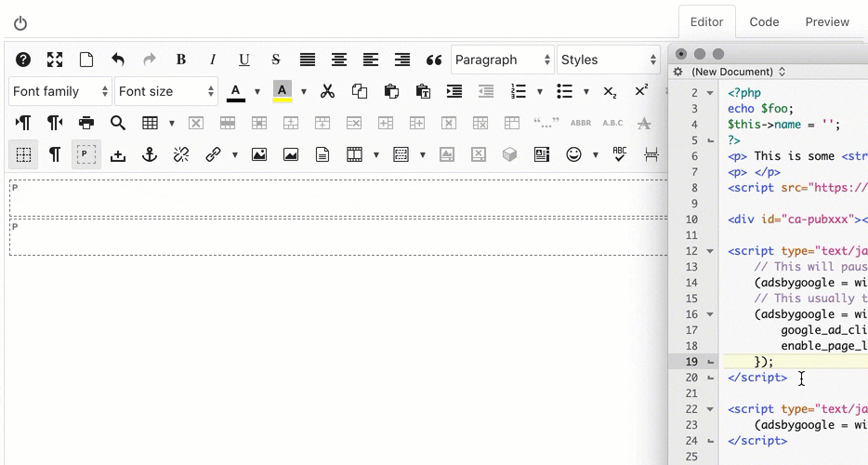Toggle italic formatting

(x=213, y=60)
